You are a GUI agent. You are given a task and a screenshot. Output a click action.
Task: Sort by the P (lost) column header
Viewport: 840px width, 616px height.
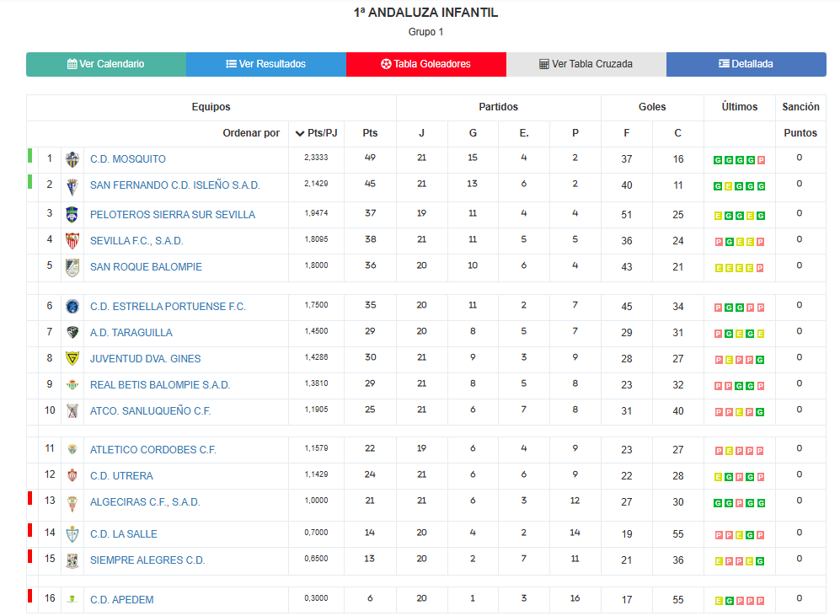(575, 133)
